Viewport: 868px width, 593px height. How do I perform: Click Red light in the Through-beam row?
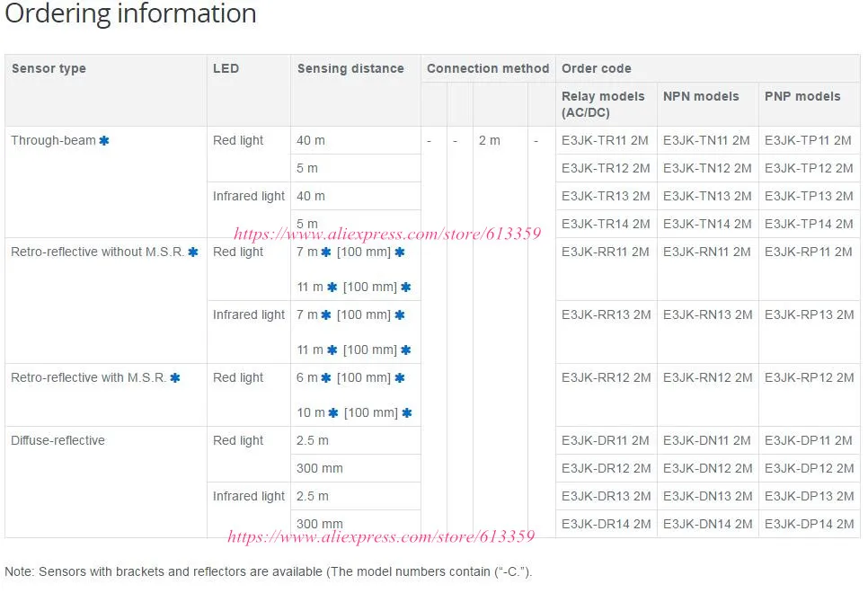coord(238,141)
